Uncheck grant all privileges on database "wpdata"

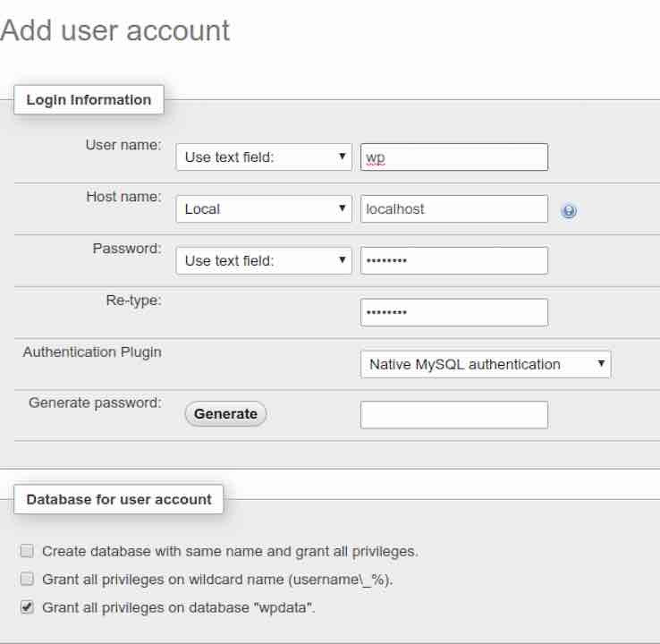(27, 607)
